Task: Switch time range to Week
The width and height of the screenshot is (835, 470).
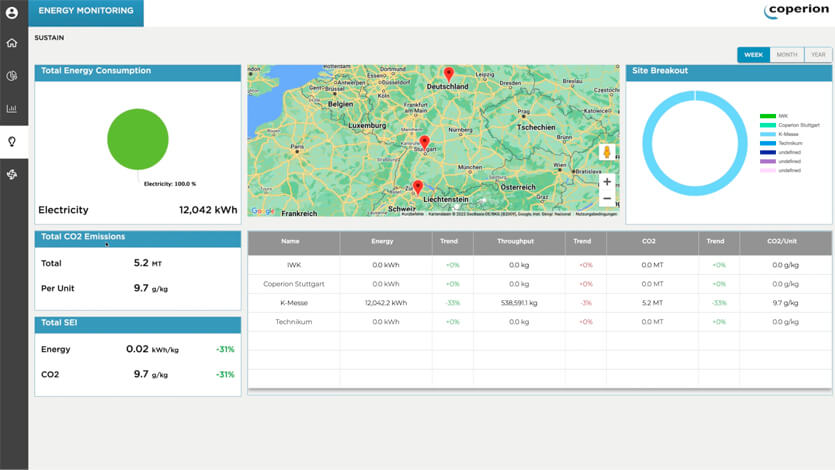Action: [x=753, y=55]
